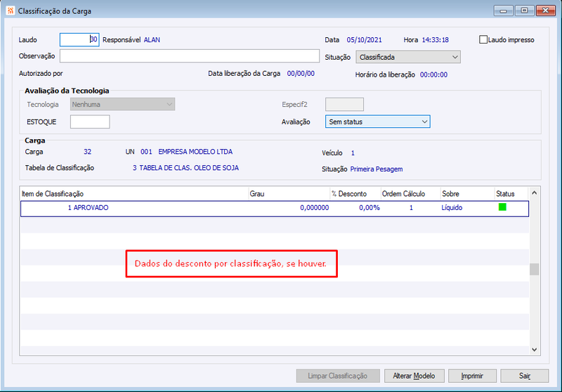Open the Avaliação dropdown showing Sem status
Screen dimensions: 562x392
tap(377, 122)
